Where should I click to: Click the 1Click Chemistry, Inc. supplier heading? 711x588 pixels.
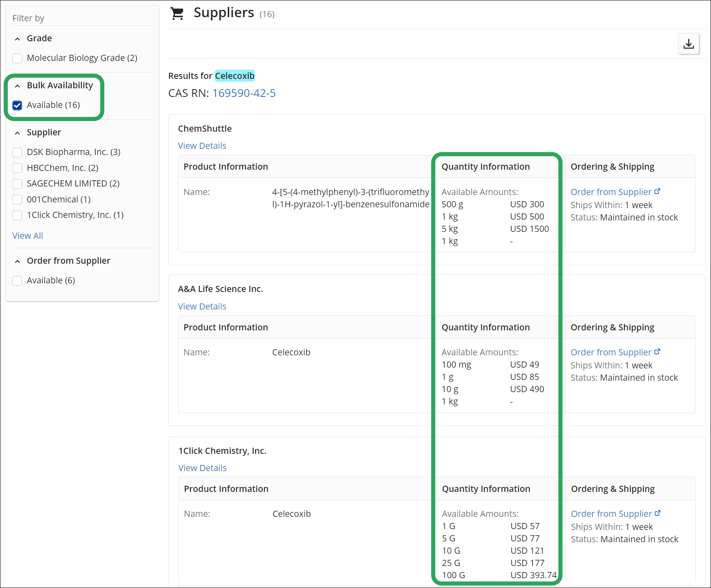point(222,451)
